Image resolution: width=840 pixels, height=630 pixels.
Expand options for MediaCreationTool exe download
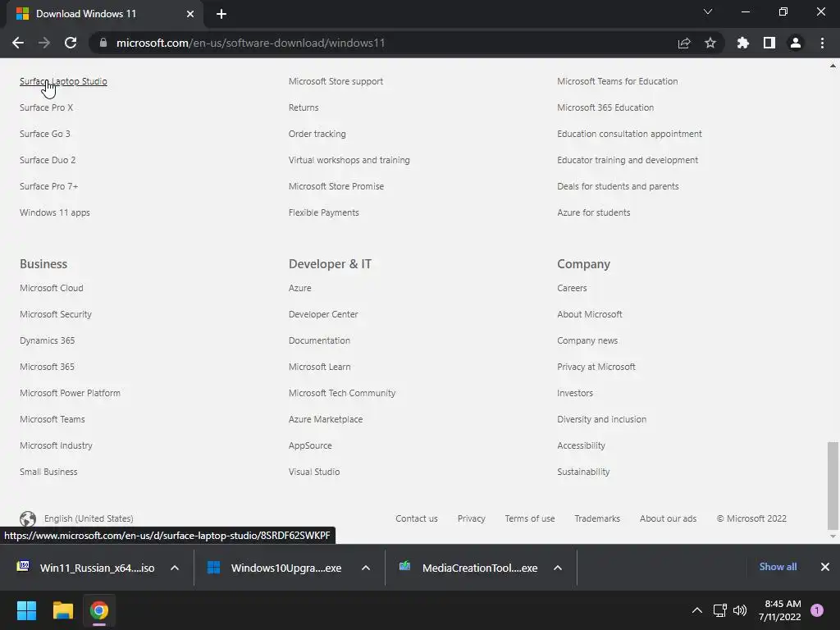click(558, 568)
